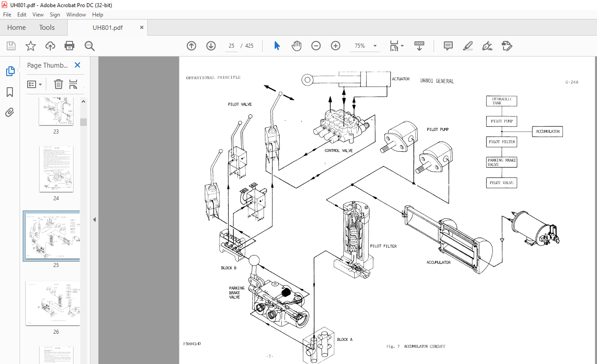Close the Page Thumbnails panel

(77, 65)
